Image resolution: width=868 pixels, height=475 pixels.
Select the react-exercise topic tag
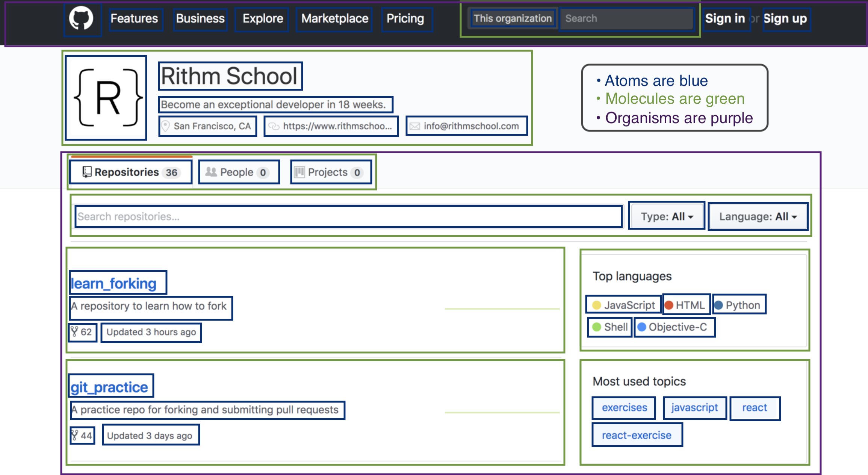point(637,435)
